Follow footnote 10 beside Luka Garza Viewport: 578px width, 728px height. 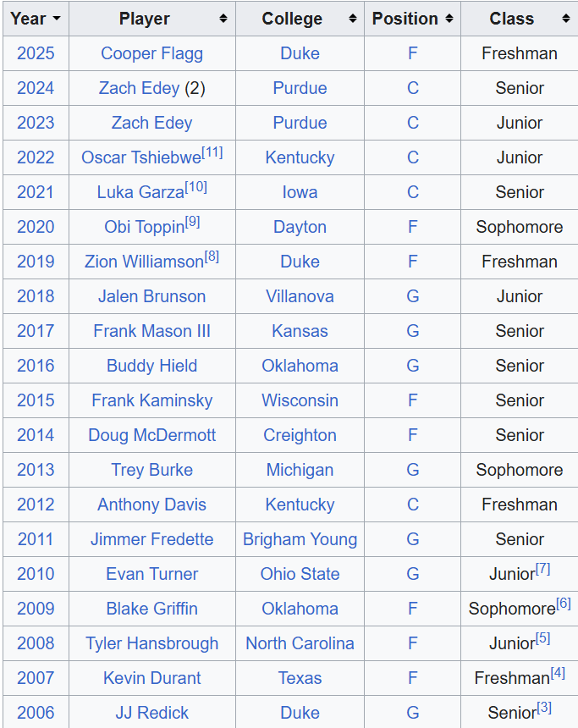coord(196,187)
